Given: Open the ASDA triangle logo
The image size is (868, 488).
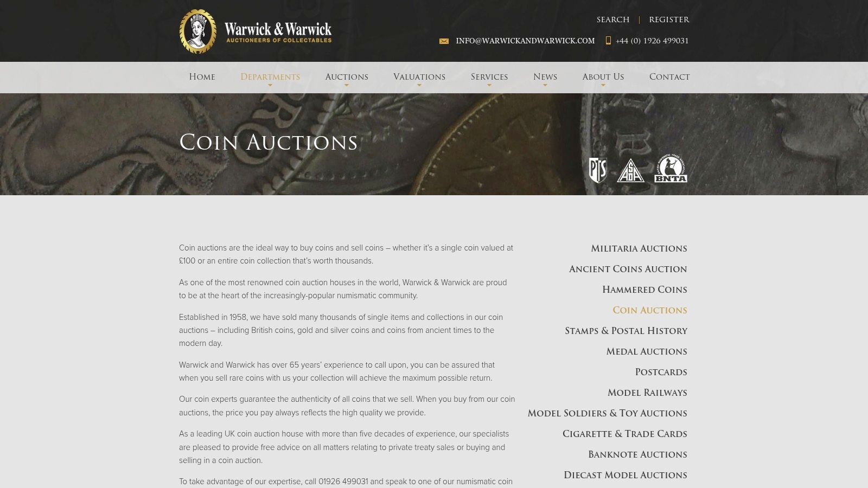Looking at the screenshot, I should [630, 170].
